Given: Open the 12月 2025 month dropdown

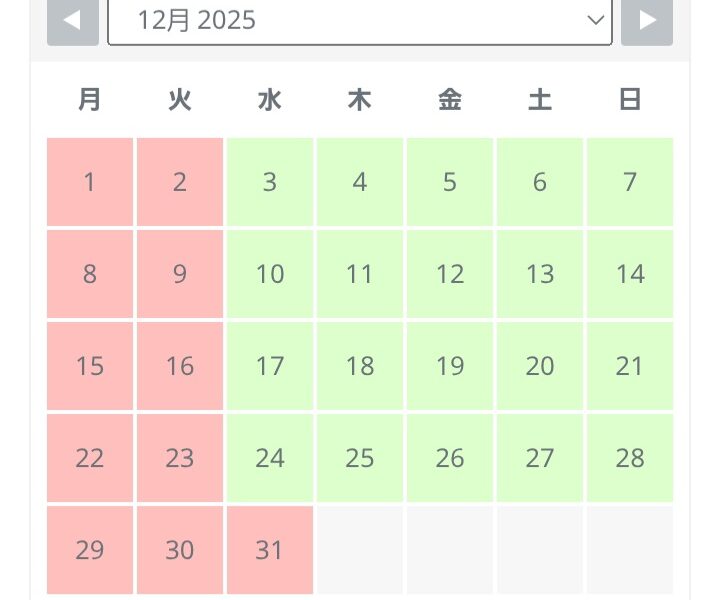Looking at the screenshot, I should tap(360, 20).
